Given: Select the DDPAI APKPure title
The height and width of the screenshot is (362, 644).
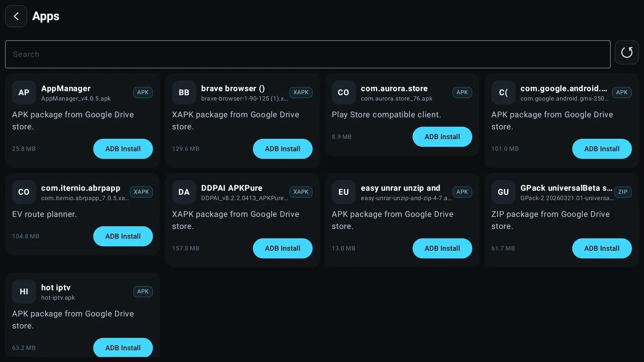Looking at the screenshot, I should (231, 188).
